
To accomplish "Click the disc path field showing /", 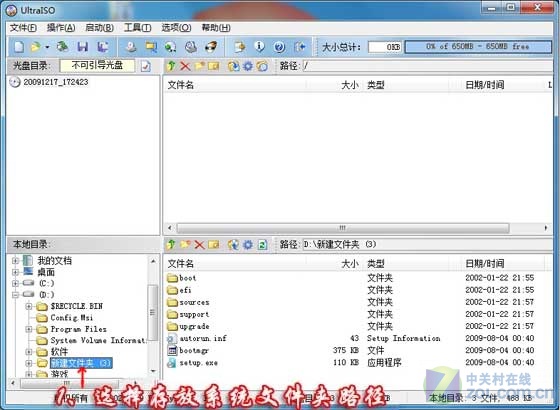I will point(428,66).
